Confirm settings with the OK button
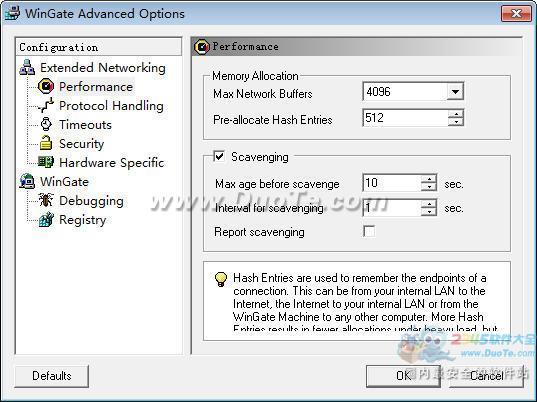Viewport: 537px width, 402px height. click(x=403, y=376)
